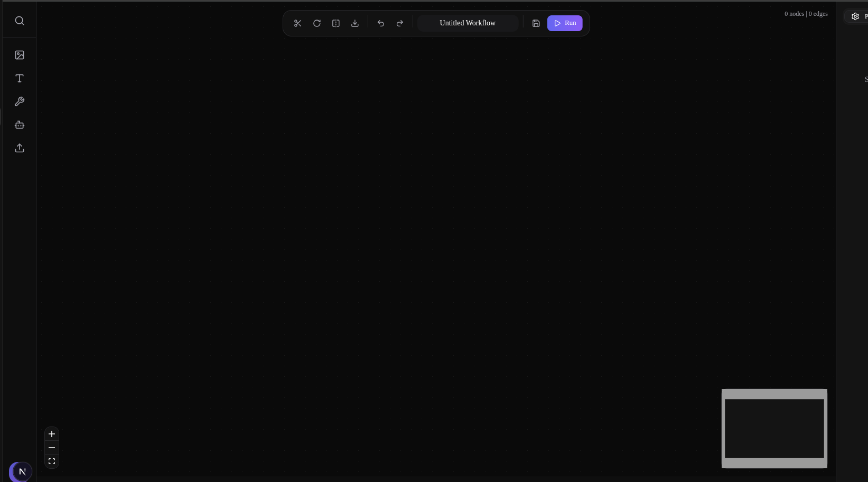This screenshot has width=868, height=482.
Task: Zoom in on the canvas with plus button
Action: coord(52,434)
